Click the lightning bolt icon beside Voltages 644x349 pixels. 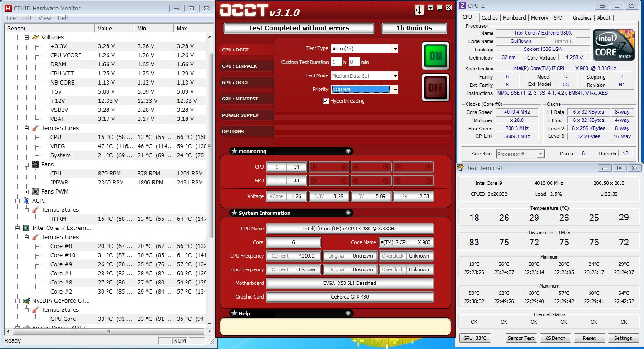35,37
